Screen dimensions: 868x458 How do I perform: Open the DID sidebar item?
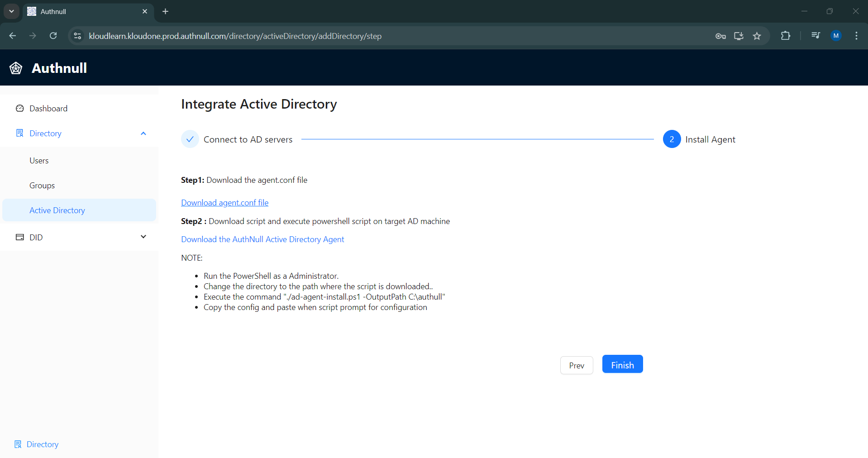click(79, 237)
